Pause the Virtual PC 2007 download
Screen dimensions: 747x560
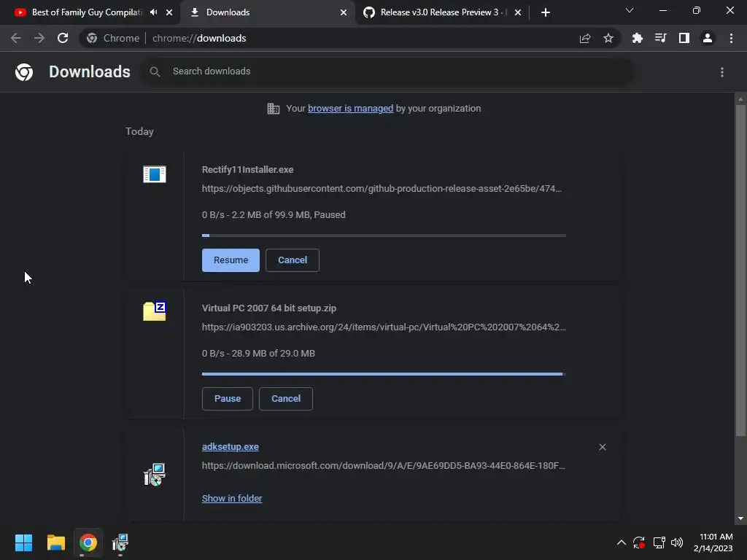click(228, 399)
